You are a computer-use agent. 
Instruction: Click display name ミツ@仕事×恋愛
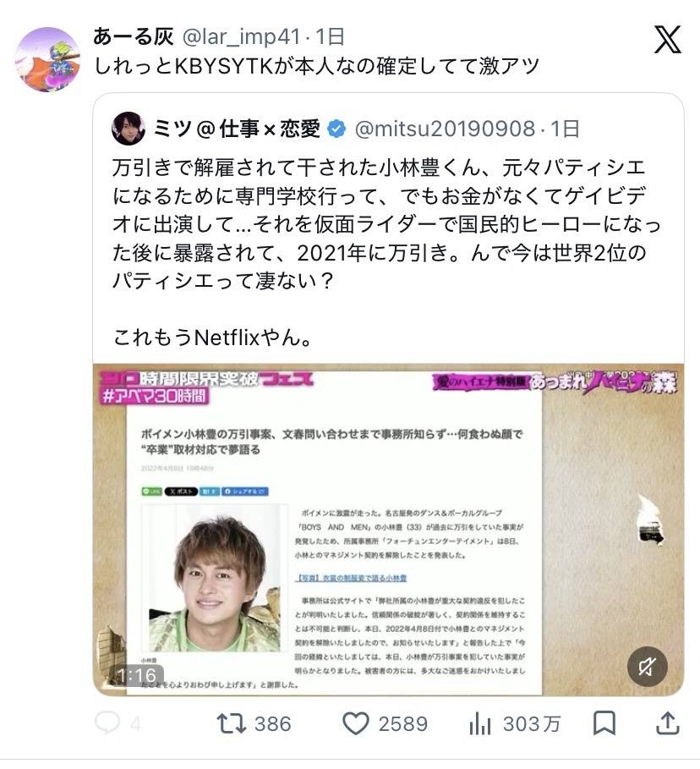(237, 129)
